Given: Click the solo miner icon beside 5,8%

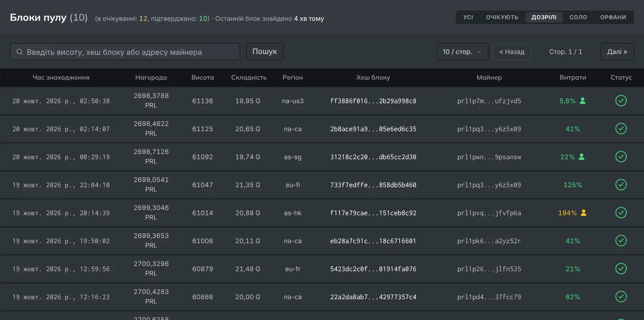Looking at the screenshot, I should click(582, 101).
